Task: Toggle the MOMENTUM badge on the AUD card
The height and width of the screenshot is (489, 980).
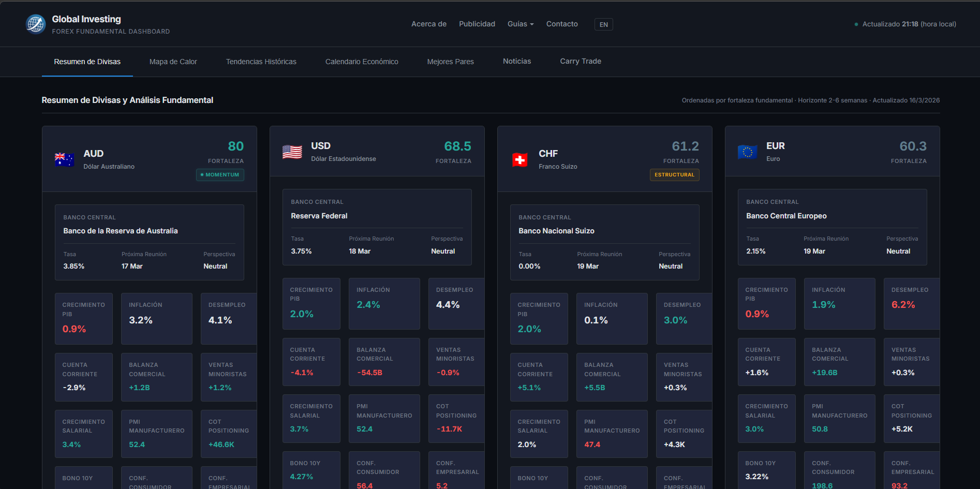Action: click(x=220, y=175)
